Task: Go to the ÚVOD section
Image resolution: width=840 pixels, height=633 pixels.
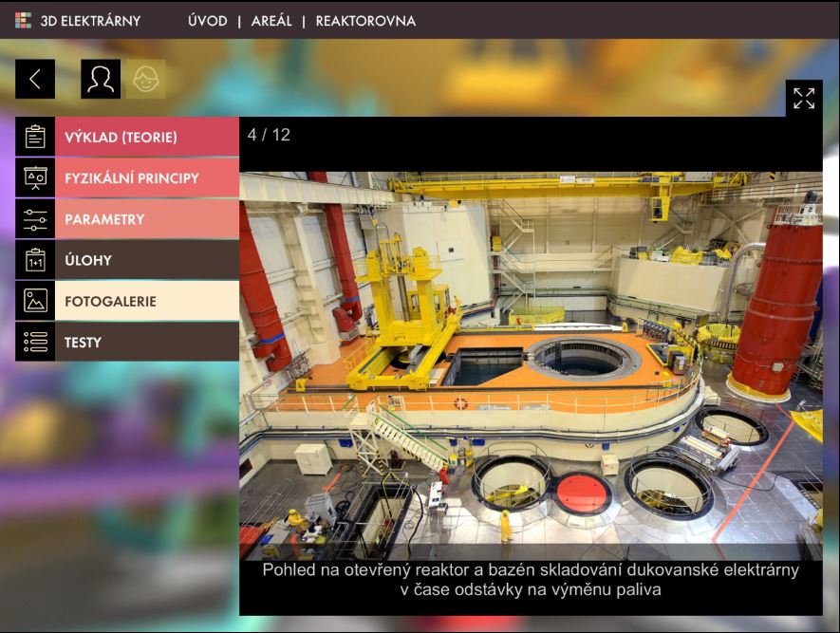Action: coord(207,21)
